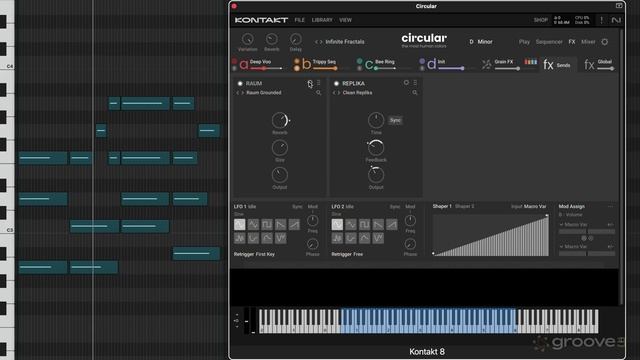Open the LIBRARY menu
This screenshot has height=360, width=640.
tap(322, 20)
